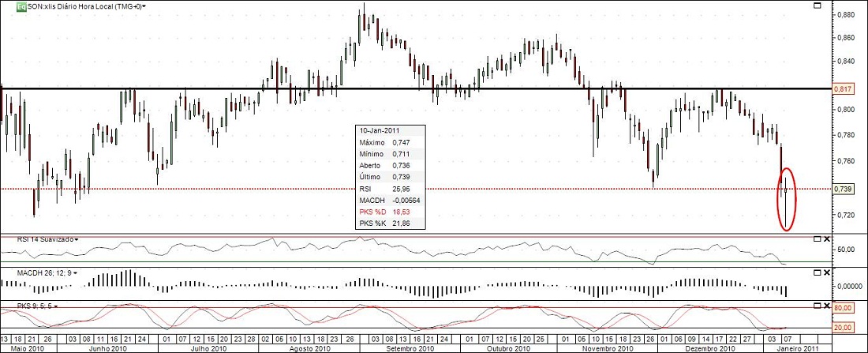The image size is (868, 353).
Task: Close the PKS indicator panel
Action: [x=826, y=306]
